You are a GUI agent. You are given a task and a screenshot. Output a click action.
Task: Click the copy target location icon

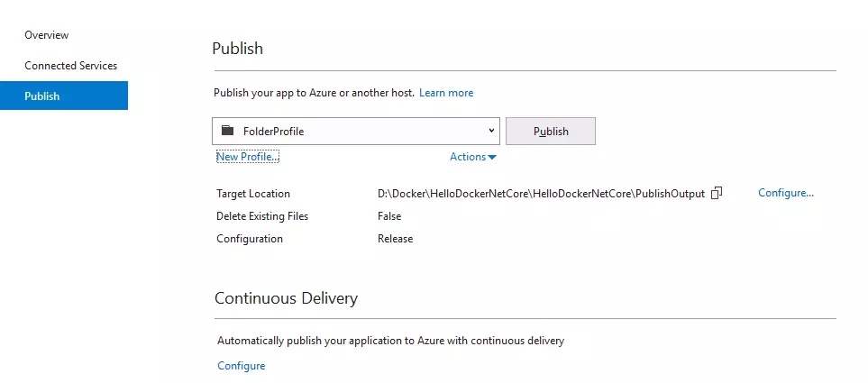point(717,193)
